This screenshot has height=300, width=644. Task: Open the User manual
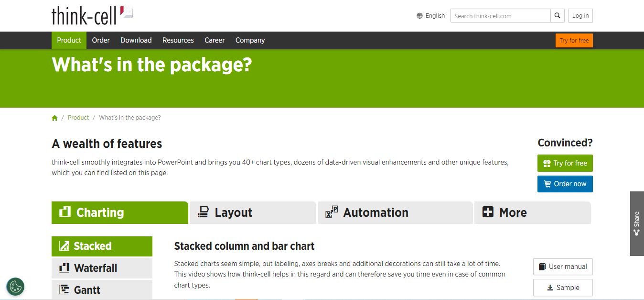pos(563,267)
